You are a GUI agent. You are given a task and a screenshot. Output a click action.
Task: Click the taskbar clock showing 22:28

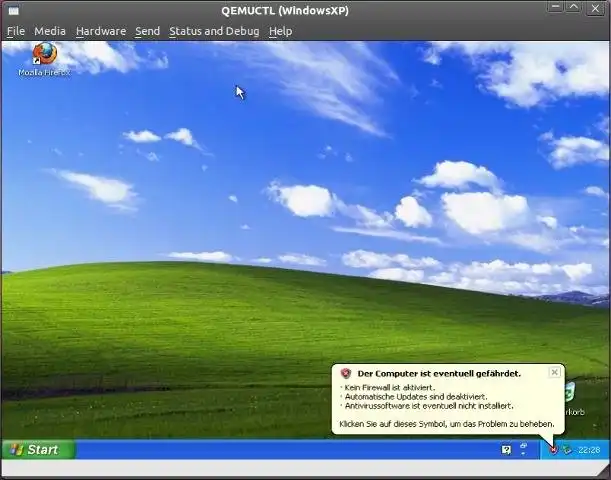coord(589,450)
